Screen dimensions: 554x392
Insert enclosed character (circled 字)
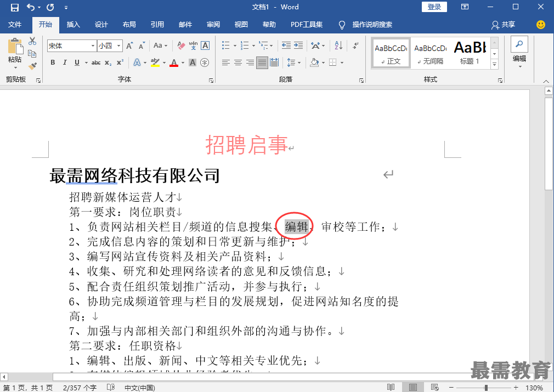tap(205, 63)
